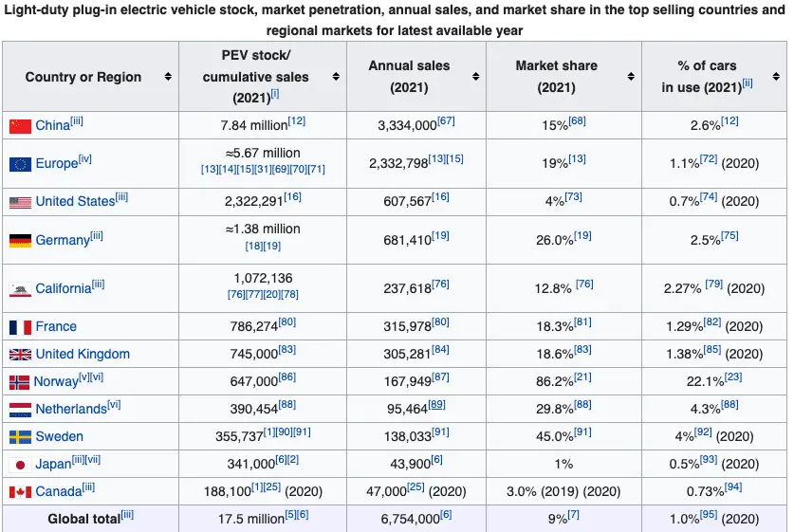Screen dimensions: 794x532
Task: Click the Canada flag icon
Action: pyautogui.click(x=20, y=492)
